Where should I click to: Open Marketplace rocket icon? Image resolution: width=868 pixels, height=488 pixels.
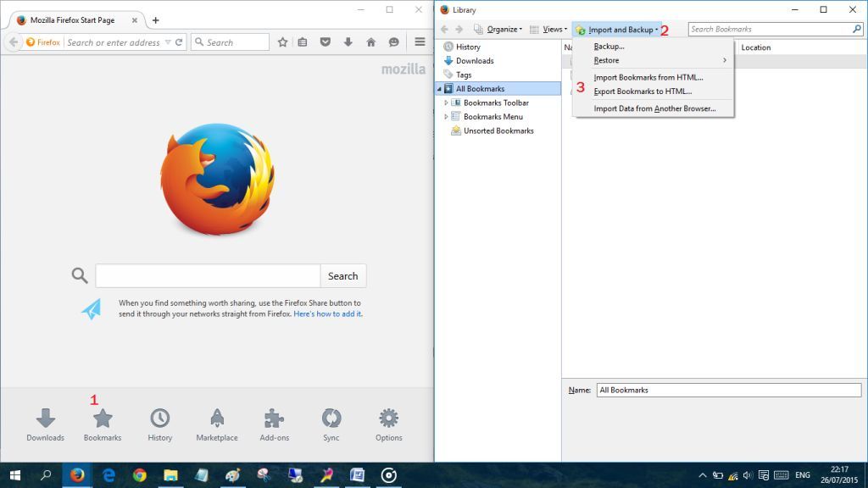217,424
